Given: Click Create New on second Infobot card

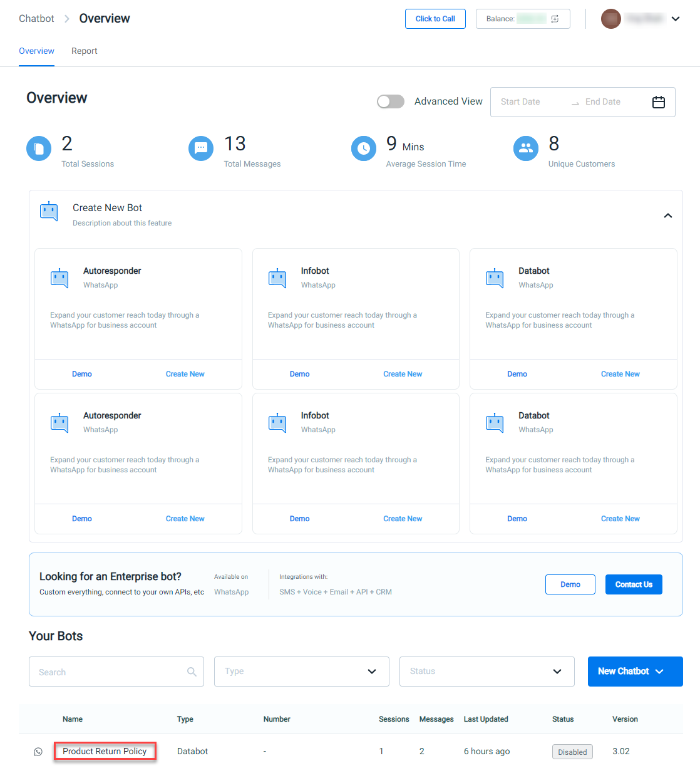Looking at the screenshot, I should pyautogui.click(x=403, y=519).
